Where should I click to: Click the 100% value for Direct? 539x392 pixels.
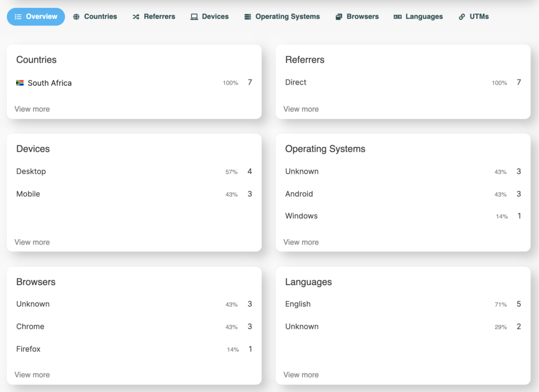(x=500, y=83)
